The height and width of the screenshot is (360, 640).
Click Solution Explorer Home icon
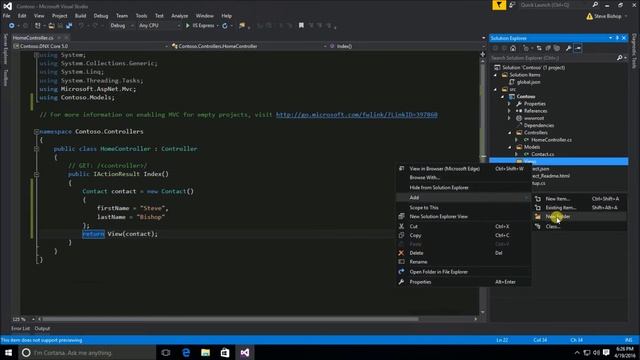pyautogui.click(x=513, y=48)
